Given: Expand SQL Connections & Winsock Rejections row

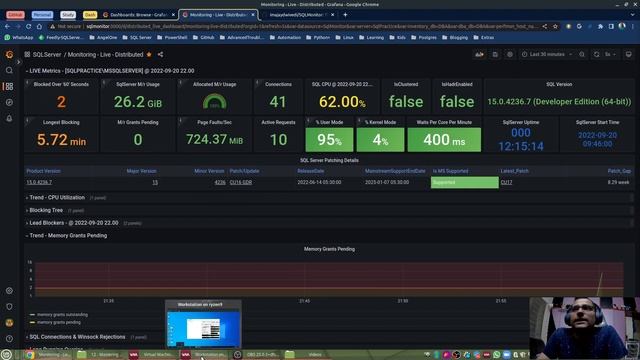Looking at the screenshot, I should click(77, 337).
